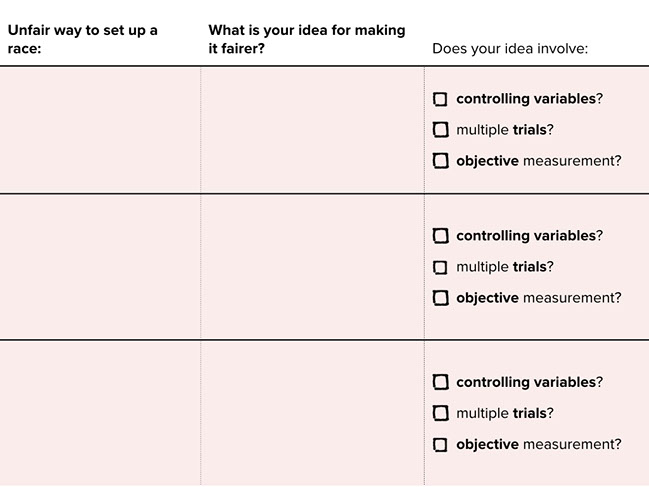649x487 pixels.
Task: Check multiple trials in third row
Action: [440, 413]
